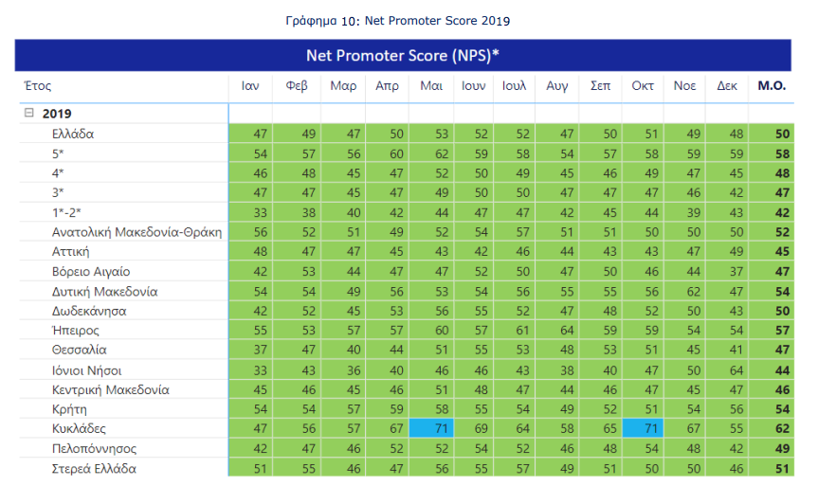Click the Ανατολική Μακεδονία-Θράκη row label
This screenshot has width=836, height=504.
136,232
